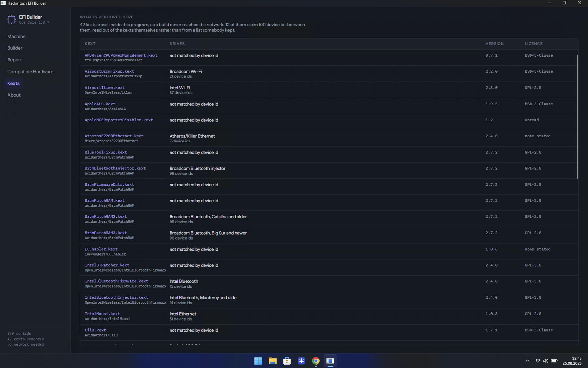Click "Intel Bluetooth, Monterey and older"
This screenshot has width=588, height=368.
[204, 298]
